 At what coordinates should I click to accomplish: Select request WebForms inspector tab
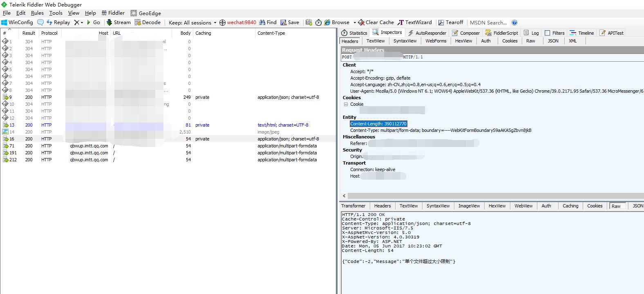click(436, 41)
